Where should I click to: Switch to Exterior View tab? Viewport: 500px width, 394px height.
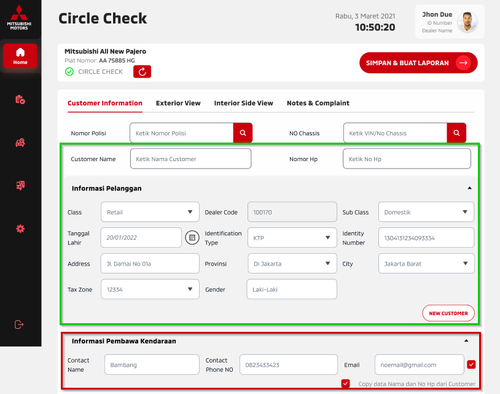pyautogui.click(x=178, y=103)
